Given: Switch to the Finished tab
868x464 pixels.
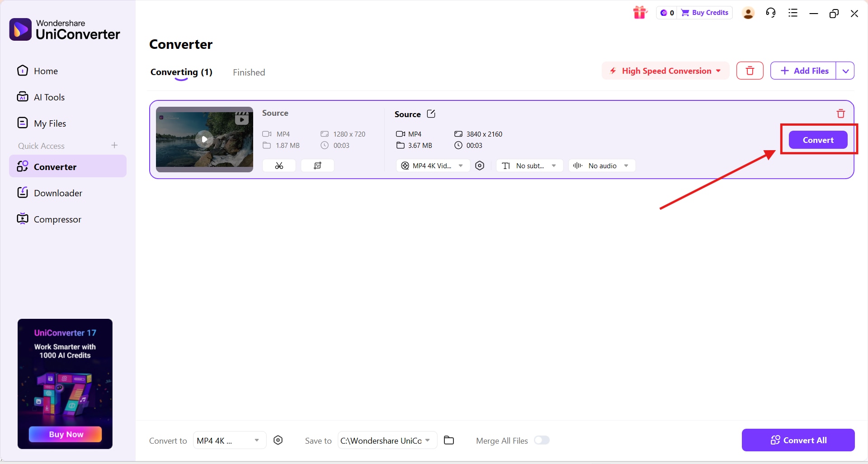Looking at the screenshot, I should point(249,72).
